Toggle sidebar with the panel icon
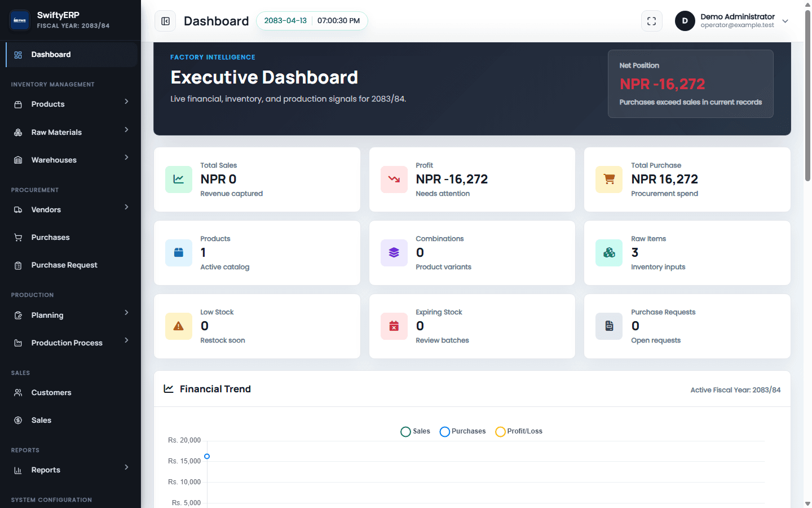 point(165,21)
